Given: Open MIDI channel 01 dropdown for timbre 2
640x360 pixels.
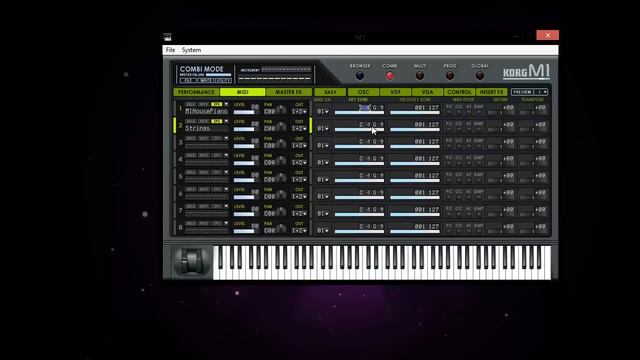Looking at the screenshot, I should (322, 129).
